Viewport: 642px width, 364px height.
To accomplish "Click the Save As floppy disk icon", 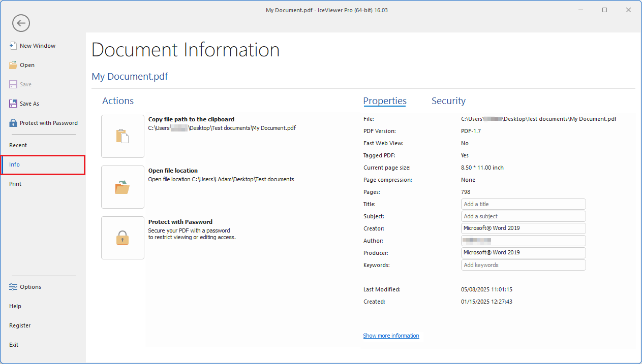I will tap(13, 104).
